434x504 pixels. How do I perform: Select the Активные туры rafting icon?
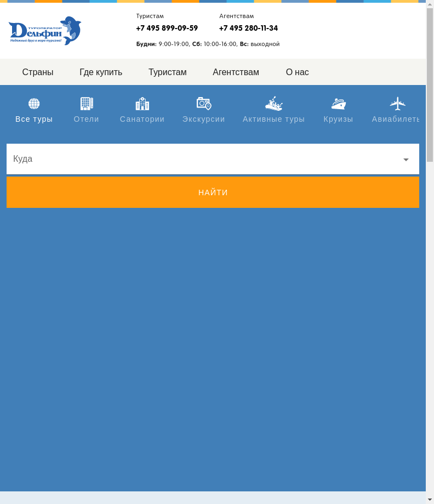pyautogui.click(x=273, y=104)
